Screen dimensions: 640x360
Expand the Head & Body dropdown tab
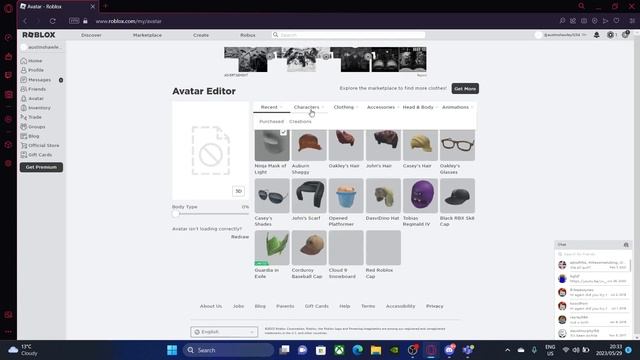pyautogui.click(x=420, y=107)
